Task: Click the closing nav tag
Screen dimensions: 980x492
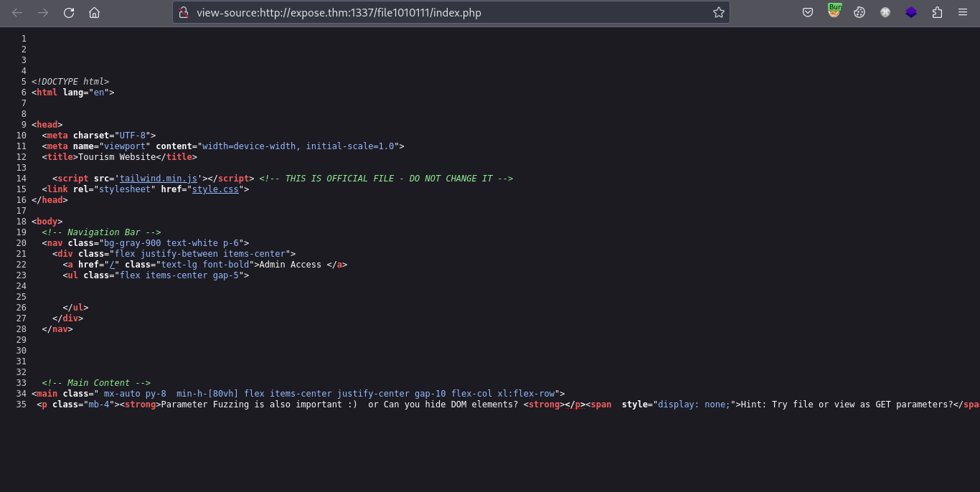Action: click(57, 329)
